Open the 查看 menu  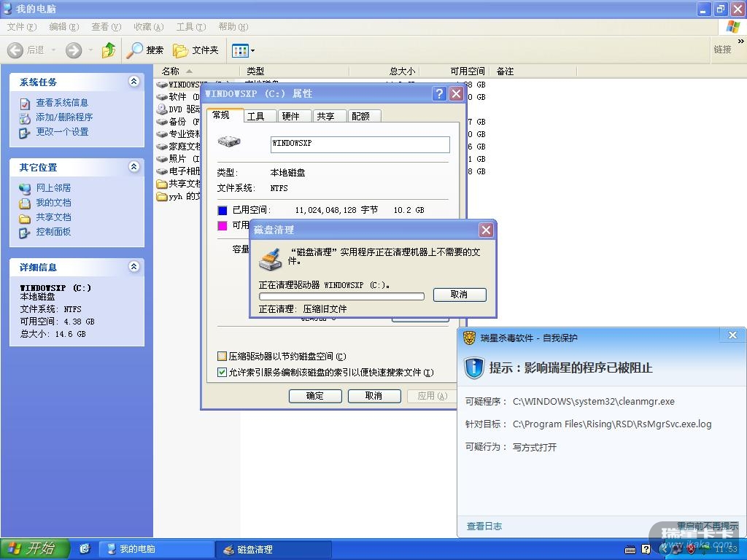tap(107, 27)
